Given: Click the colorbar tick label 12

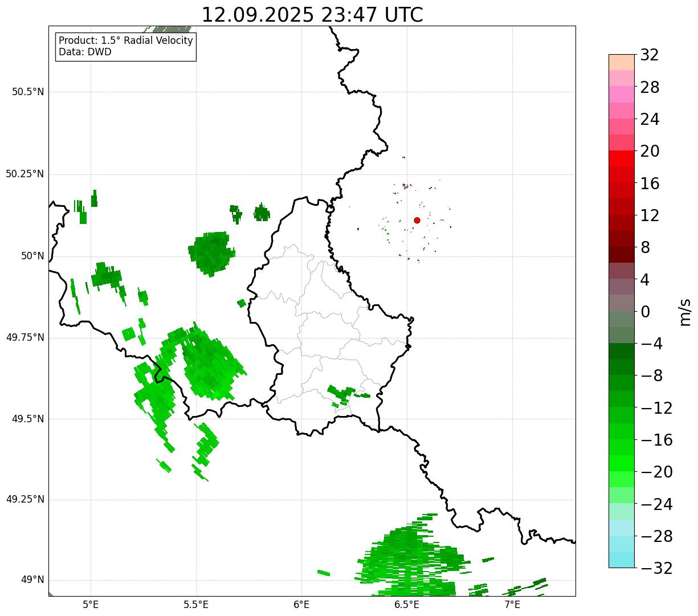Looking at the screenshot, I should coord(650,215).
